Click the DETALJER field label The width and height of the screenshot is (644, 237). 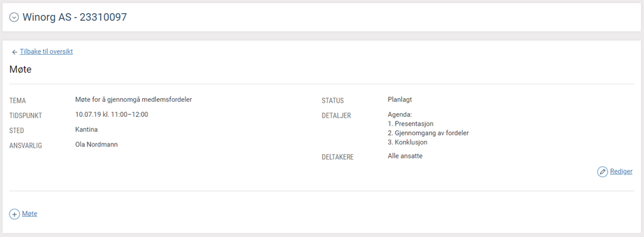coord(336,116)
